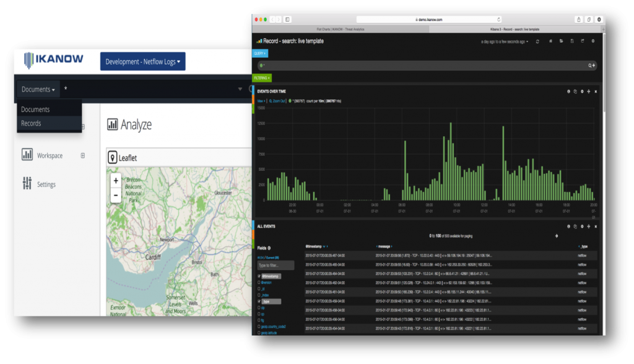
Task: Open the Kibana time range picker
Action: (x=504, y=41)
